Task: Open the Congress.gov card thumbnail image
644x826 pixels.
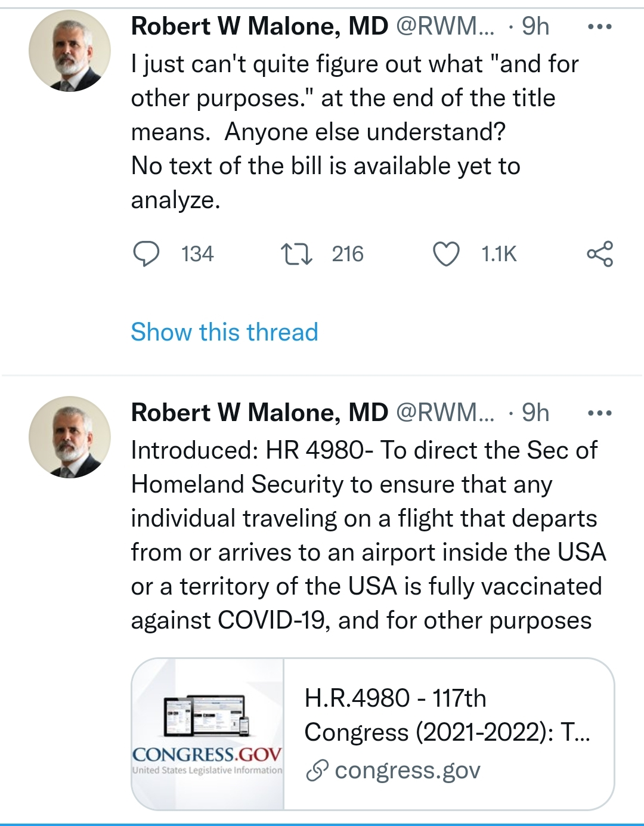Action: coord(208,734)
